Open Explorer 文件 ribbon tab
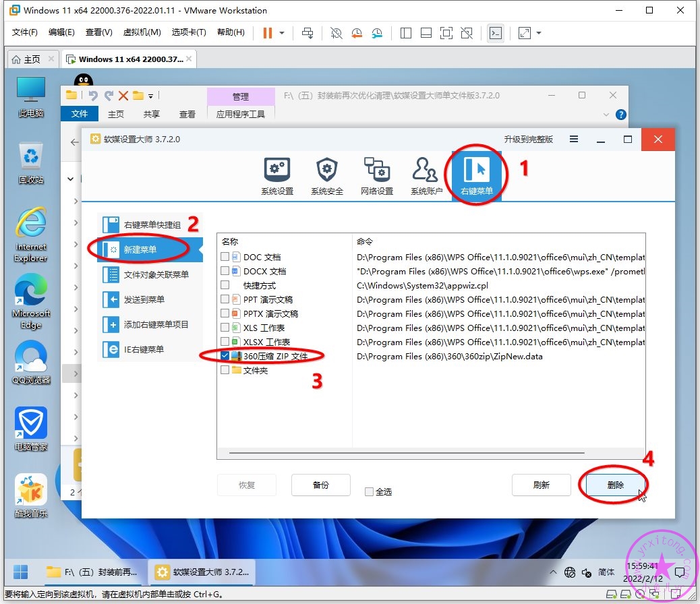The width and height of the screenshot is (700, 604). [80, 114]
